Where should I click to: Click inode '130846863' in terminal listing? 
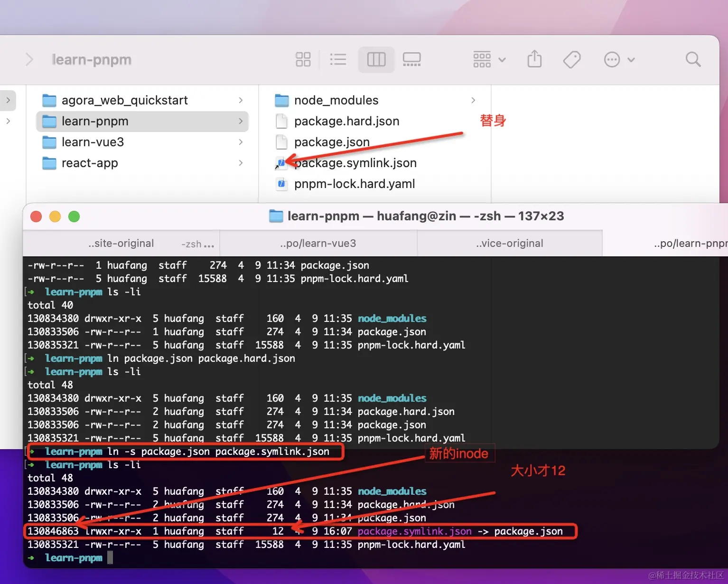pos(53,531)
